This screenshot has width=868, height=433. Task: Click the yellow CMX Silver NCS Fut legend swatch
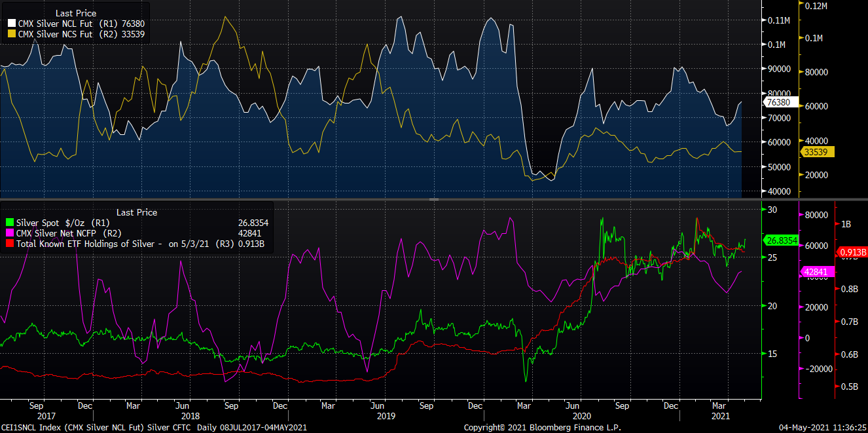point(10,33)
